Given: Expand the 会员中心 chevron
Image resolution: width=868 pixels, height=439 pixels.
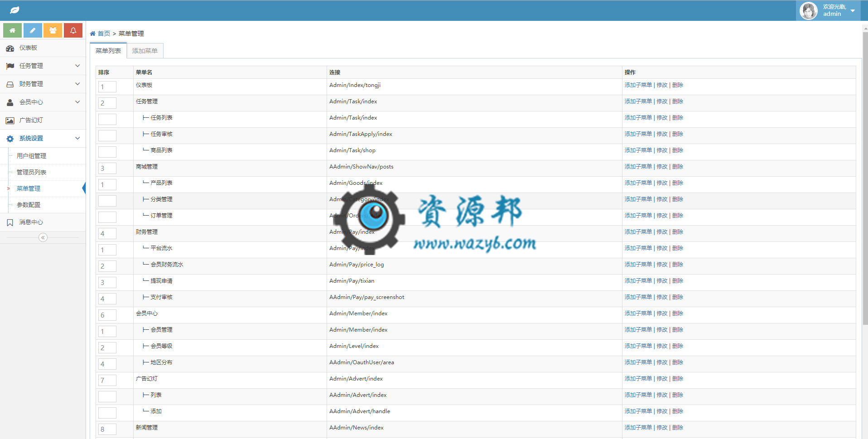Looking at the screenshot, I should coord(77,102).
